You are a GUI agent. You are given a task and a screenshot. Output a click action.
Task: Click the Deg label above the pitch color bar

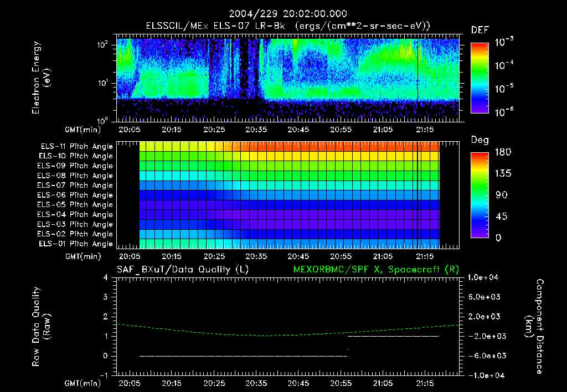(x=480, y=140)
